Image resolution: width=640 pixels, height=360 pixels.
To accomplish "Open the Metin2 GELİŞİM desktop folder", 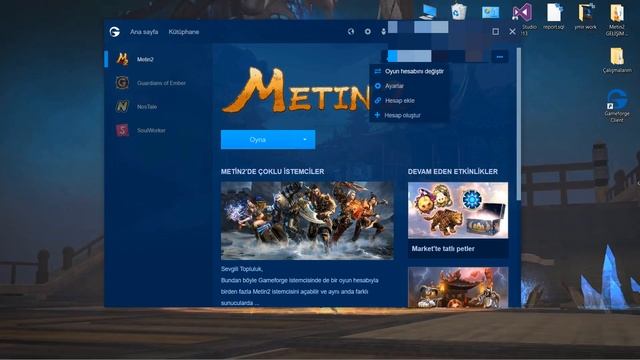I will pos(617,19).
